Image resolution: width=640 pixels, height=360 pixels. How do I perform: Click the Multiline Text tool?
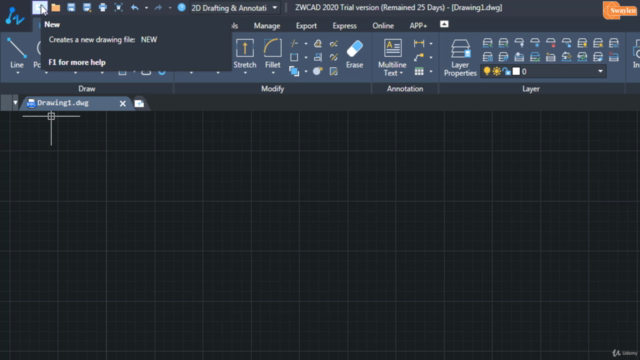coord(392,57)
